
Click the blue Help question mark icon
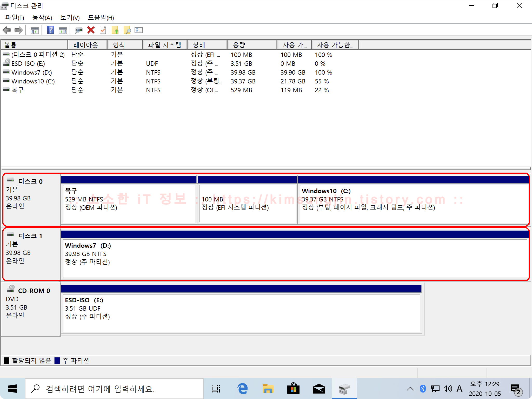51,30
